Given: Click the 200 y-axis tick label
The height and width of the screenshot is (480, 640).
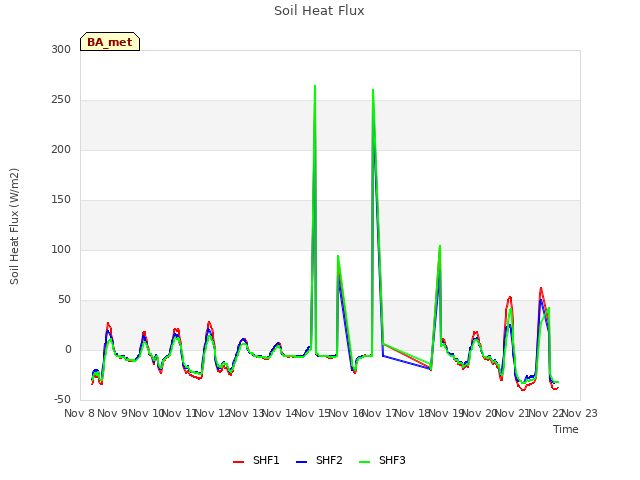Looking at the screenshot, I should pyautogui.click(x=61, y=149).
